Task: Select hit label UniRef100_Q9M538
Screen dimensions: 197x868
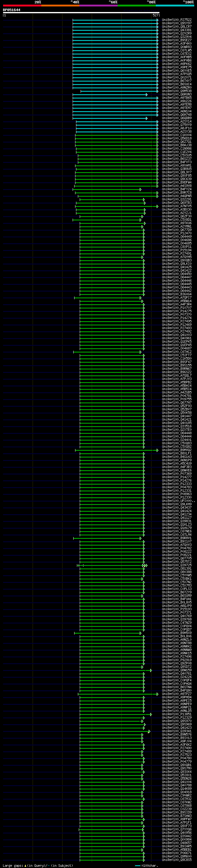Action: coord(176,91)
